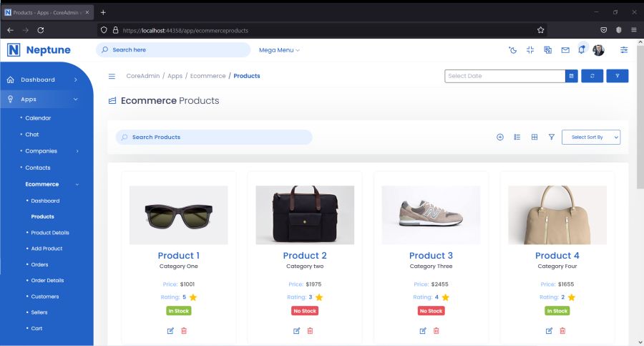Click the black bag product image
This screenshot has width=644, height=346.
(x=305, y=215)
